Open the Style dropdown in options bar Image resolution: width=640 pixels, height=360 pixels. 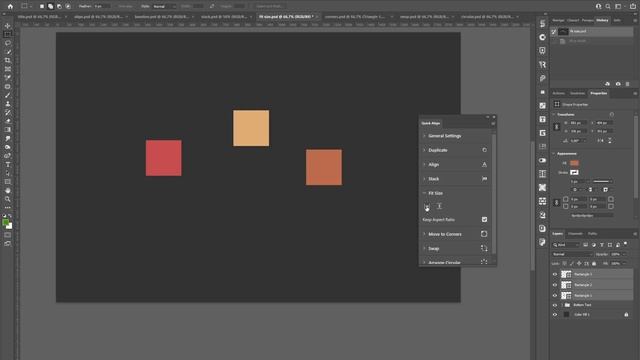164,6
